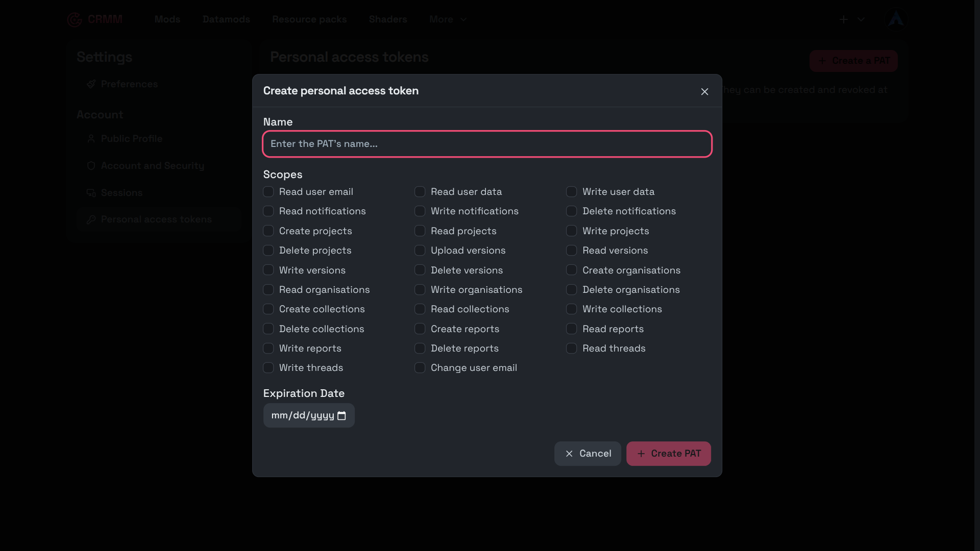This screenshot has height=551, width=980.
Task: Enable the Write threads scope
Action: 268,368
